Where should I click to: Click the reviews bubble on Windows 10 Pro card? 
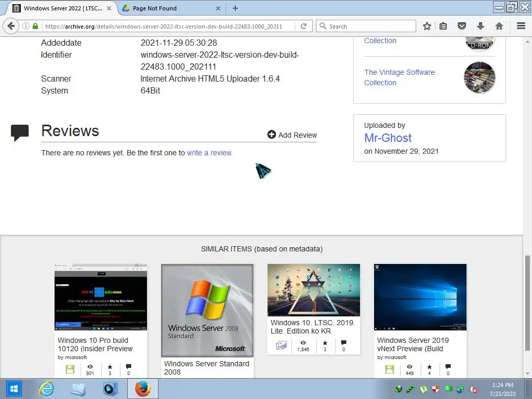(128, 367)
